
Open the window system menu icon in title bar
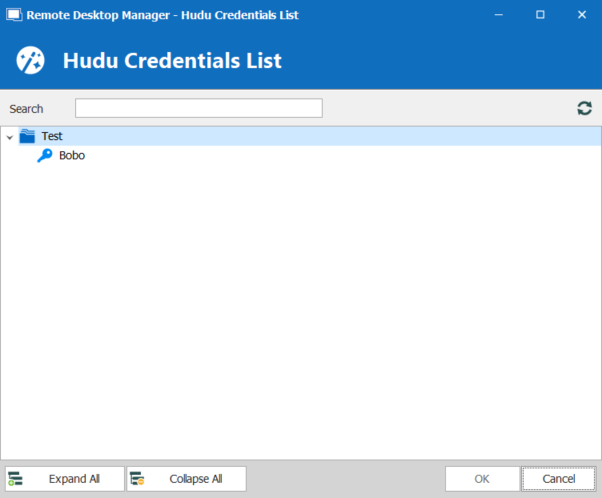click(x=12, y=15)
